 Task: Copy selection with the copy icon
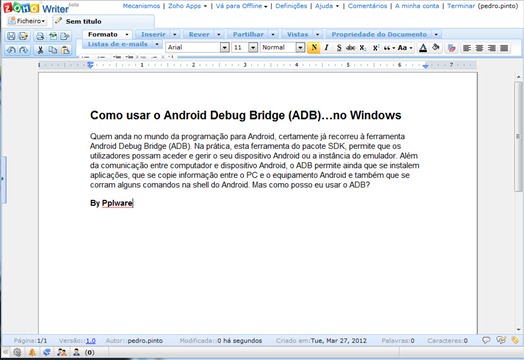[52, 50]
